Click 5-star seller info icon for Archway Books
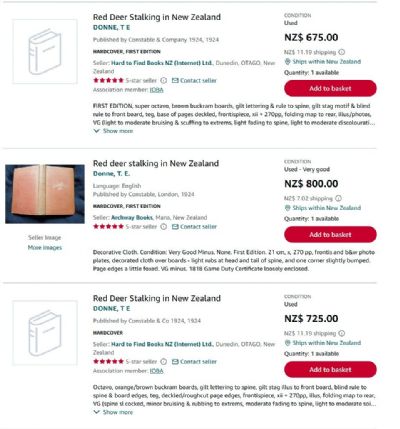Viewport: 400px width, 429px height. click(x=163, y=227)
